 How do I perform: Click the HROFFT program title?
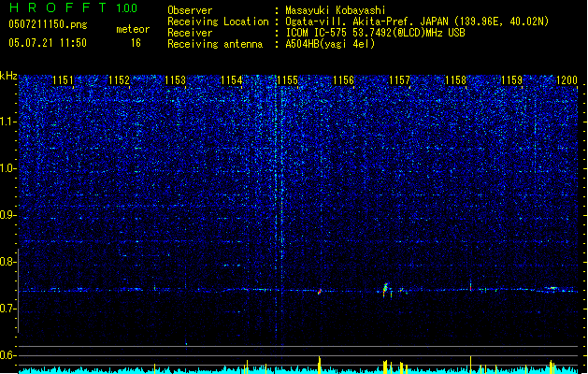pos(58,7)
